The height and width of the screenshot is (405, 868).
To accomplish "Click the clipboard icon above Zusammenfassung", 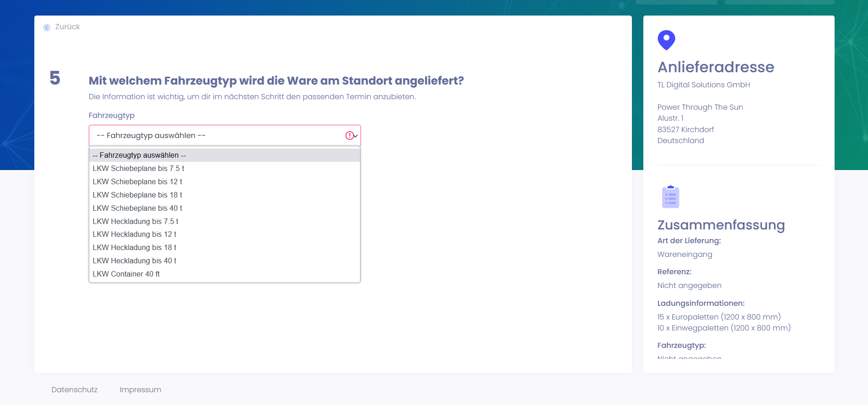I will [670, 197].
